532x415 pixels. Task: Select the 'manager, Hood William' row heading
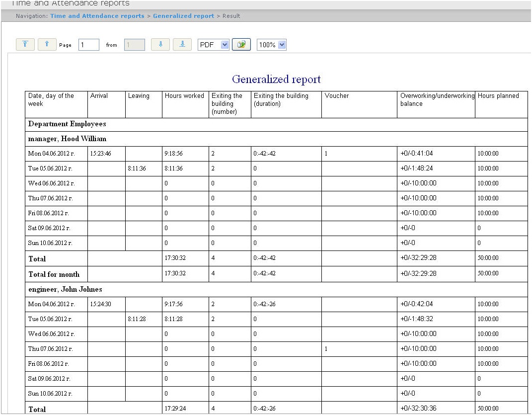[67, 139]
